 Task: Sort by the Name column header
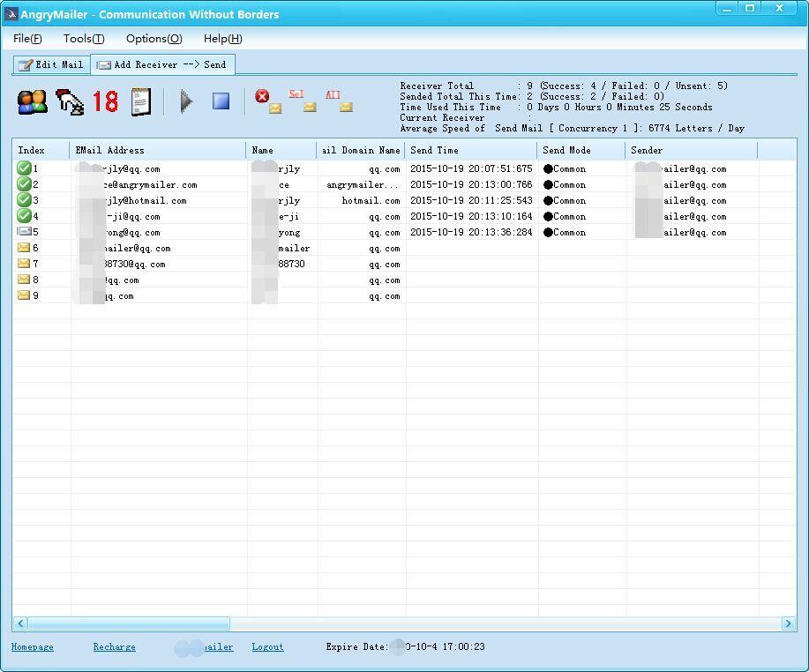click(281, 150)
